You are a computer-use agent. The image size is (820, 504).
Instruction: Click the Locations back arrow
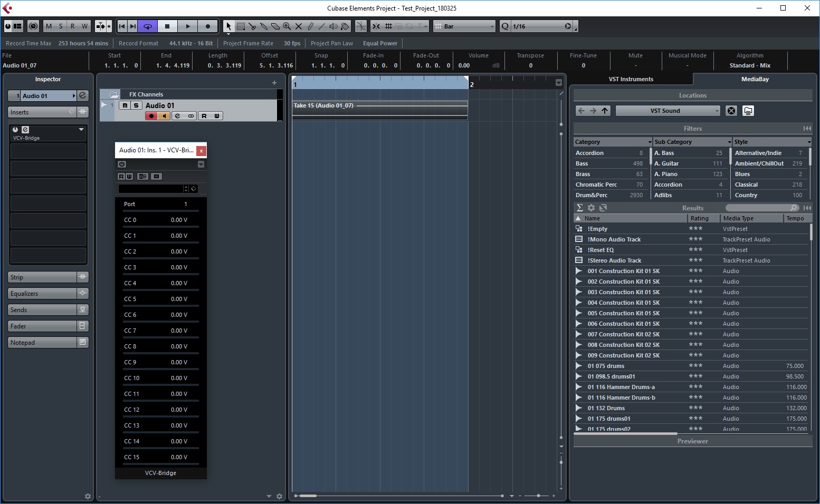click(x=581, y=111)
